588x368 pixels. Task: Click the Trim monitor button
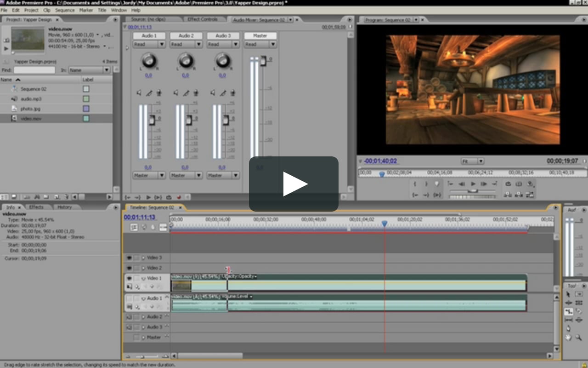click(x=530, y=195)
